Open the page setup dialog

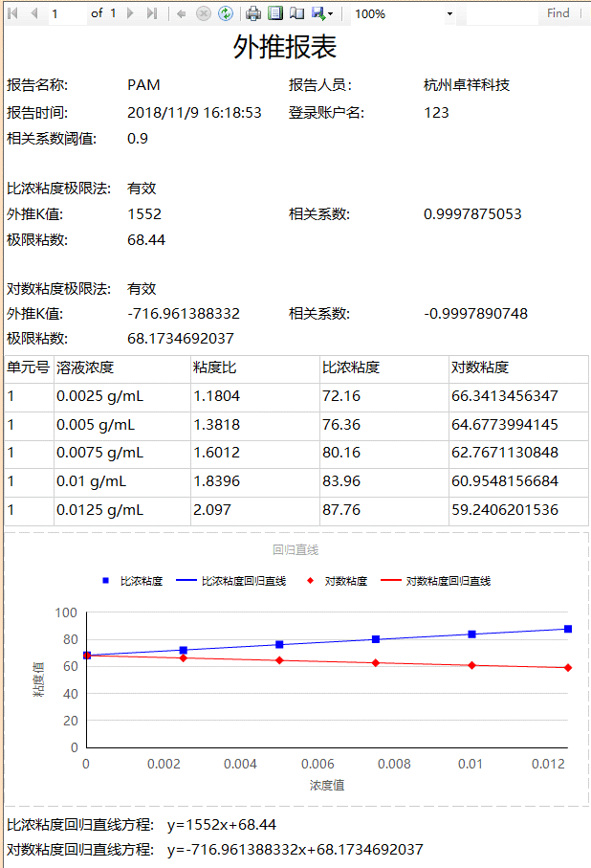pos(296,13)
